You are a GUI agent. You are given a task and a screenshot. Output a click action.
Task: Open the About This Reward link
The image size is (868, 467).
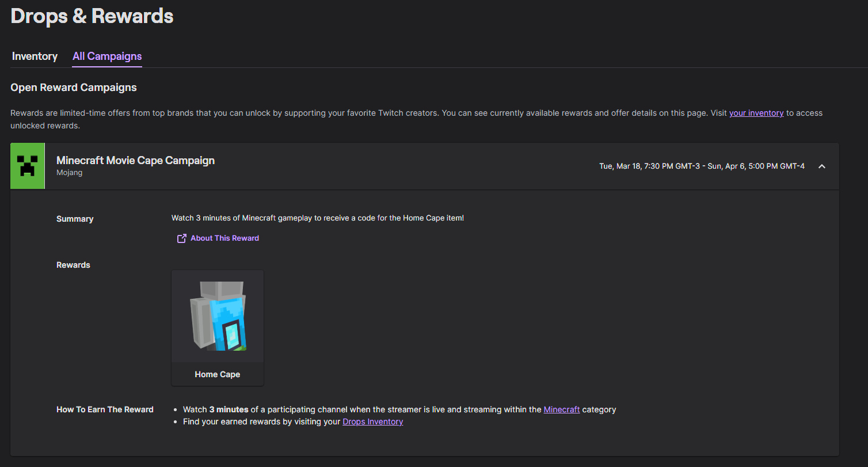(224, 238)
